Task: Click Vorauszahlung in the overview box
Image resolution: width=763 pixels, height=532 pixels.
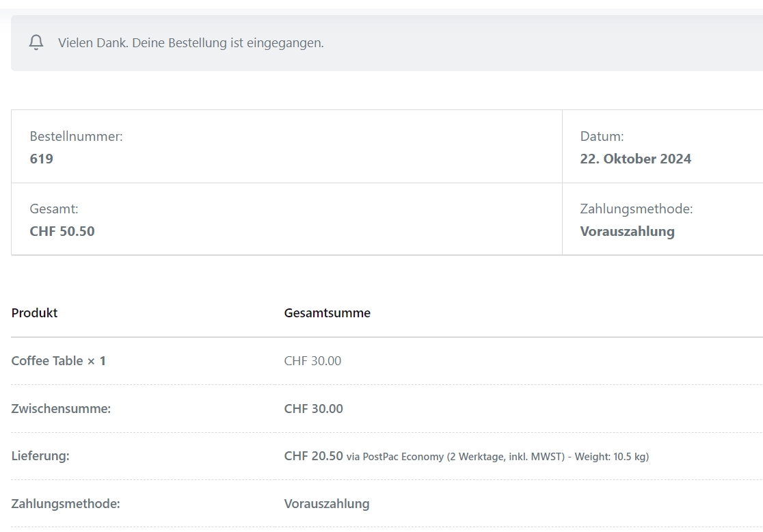Action: click(627, 231)
